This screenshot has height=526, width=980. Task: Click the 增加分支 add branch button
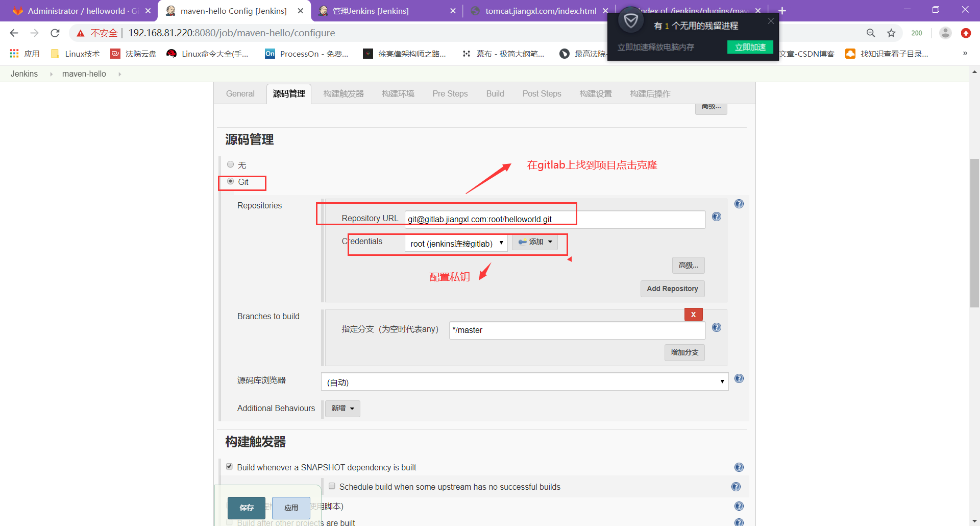pos(684,352)
